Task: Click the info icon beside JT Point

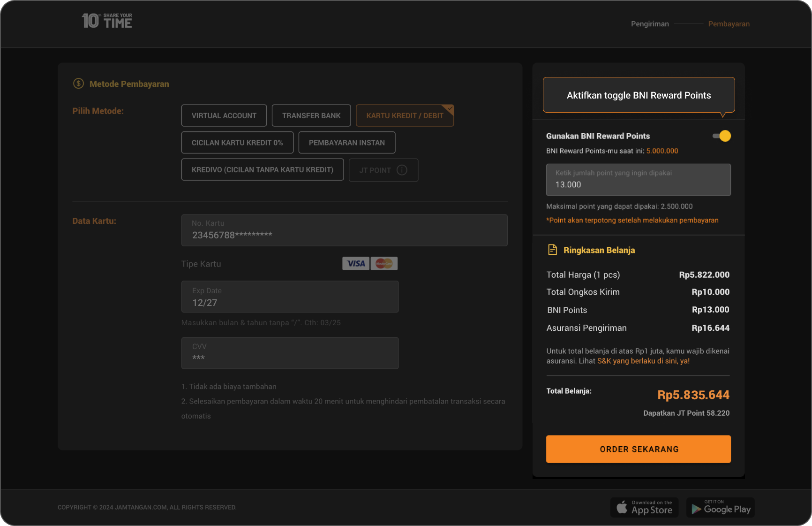Action: point(402,170)
